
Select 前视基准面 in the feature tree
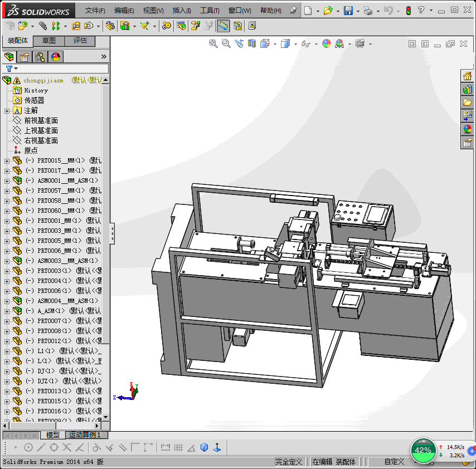pyautogui.click(x=41, y=120)
